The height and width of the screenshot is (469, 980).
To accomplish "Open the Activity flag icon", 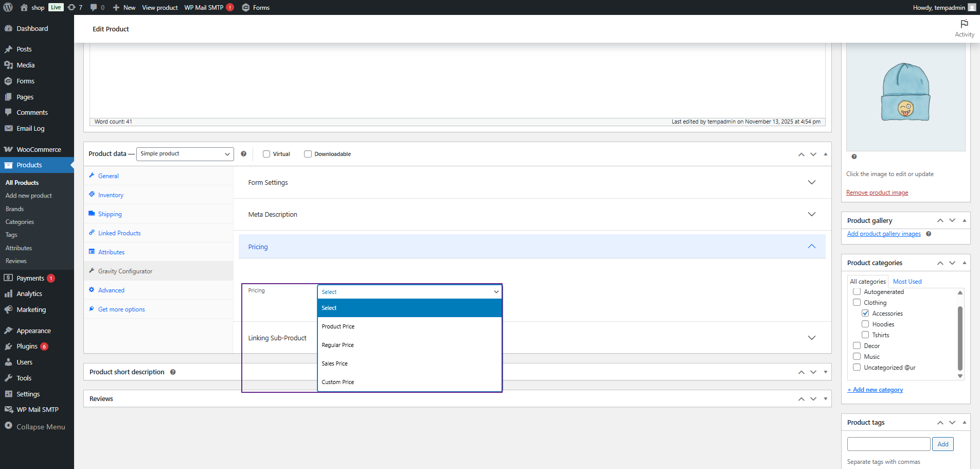I will [x=964, y=24].
